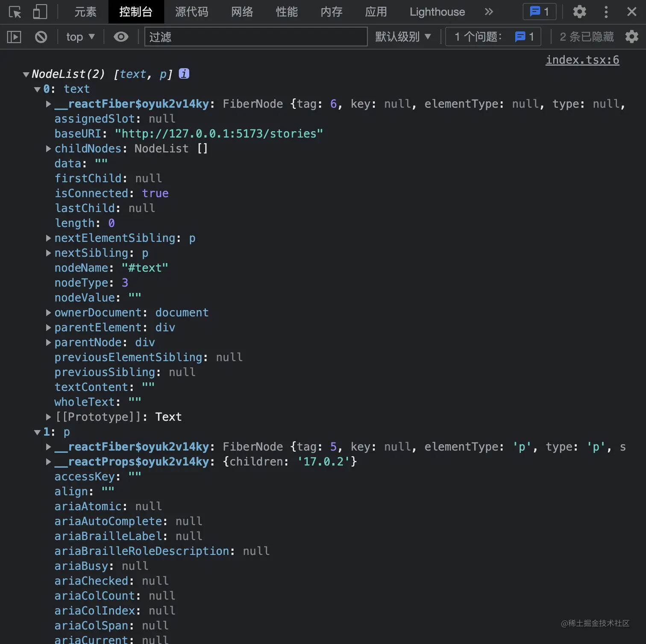Expand nextSibling: p

pos(48,253)
